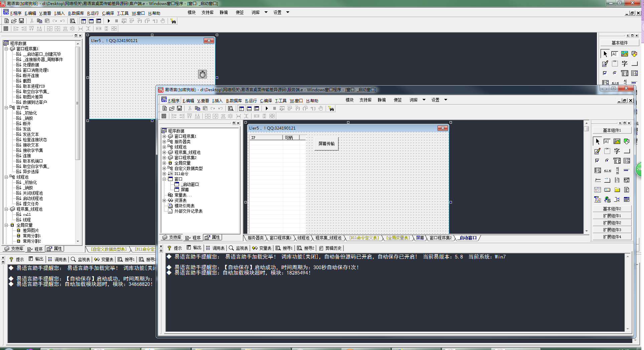Click Open file icon in client window toolbar
This screenshot has height=350, width=644.
[x=14, y=21]
